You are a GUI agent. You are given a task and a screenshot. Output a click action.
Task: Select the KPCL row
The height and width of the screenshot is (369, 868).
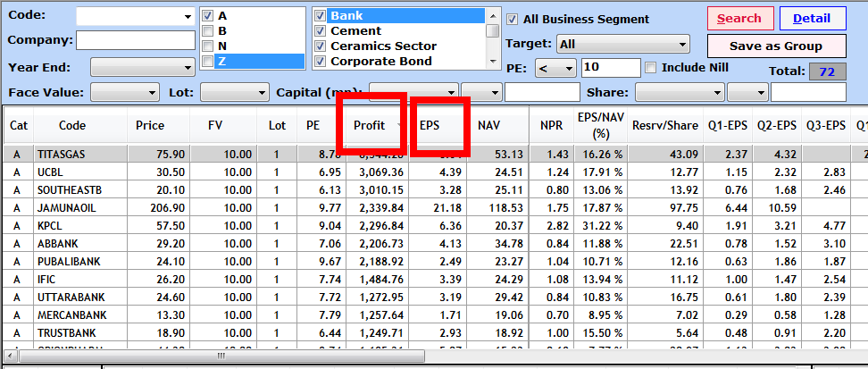434,225
